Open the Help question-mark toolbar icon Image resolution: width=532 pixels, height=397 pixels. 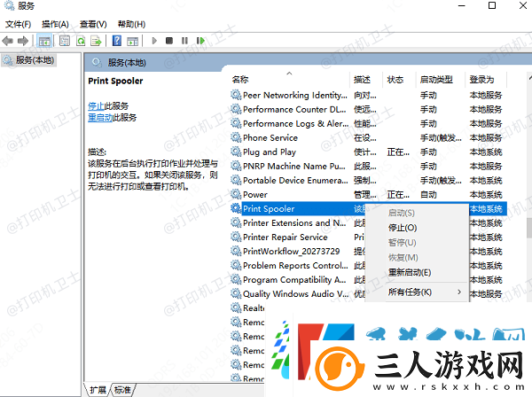point(117,41)
